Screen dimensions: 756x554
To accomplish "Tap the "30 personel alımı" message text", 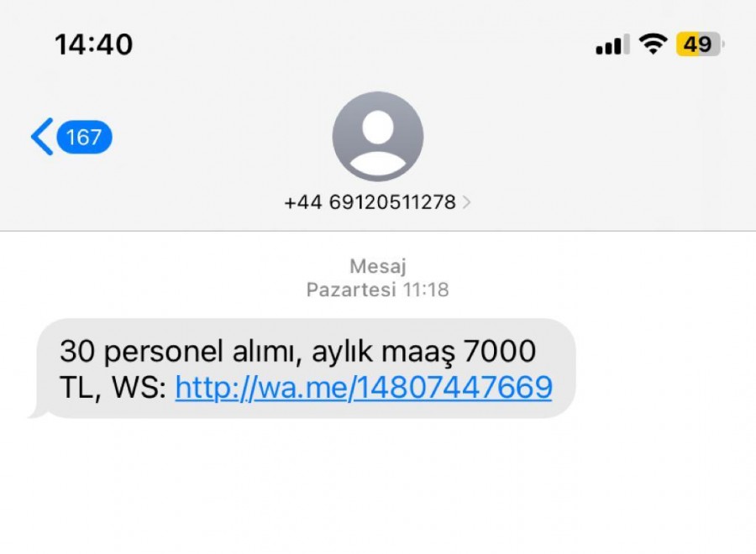I will tap(176, 351).
